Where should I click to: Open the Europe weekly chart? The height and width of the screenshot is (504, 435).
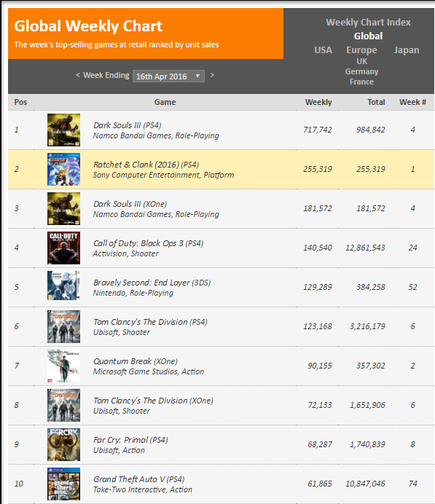click(361, 50)
